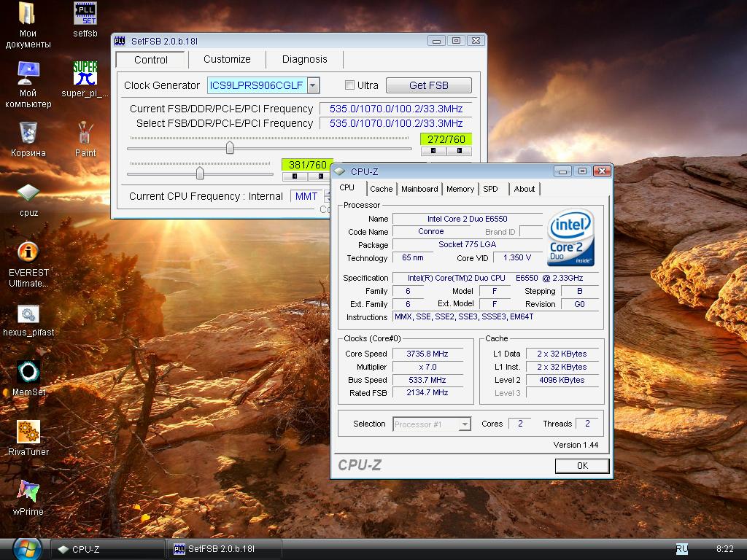Click the Rated FSB value 2134.7 MHz
Viewport: 747px width, 560px height.
pyautogui.click(x=427, y=393)
